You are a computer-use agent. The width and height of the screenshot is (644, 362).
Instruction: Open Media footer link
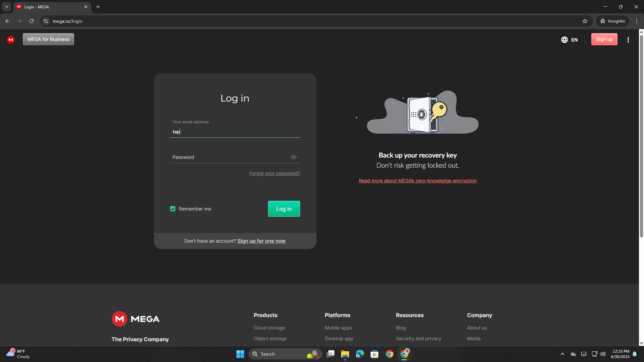pyautogui.click(x=474, y=339)
